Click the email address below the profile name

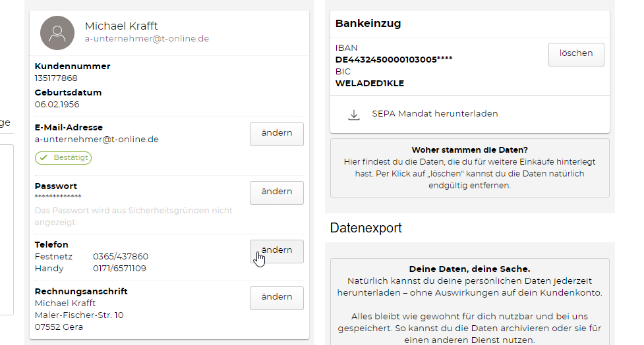147,39
